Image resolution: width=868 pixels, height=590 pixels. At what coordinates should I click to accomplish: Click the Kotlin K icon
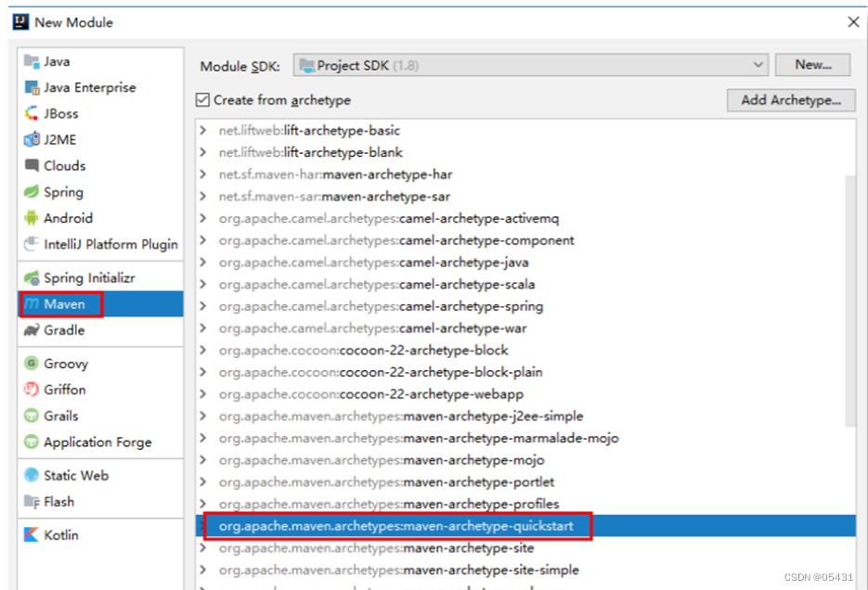[32, 534]
